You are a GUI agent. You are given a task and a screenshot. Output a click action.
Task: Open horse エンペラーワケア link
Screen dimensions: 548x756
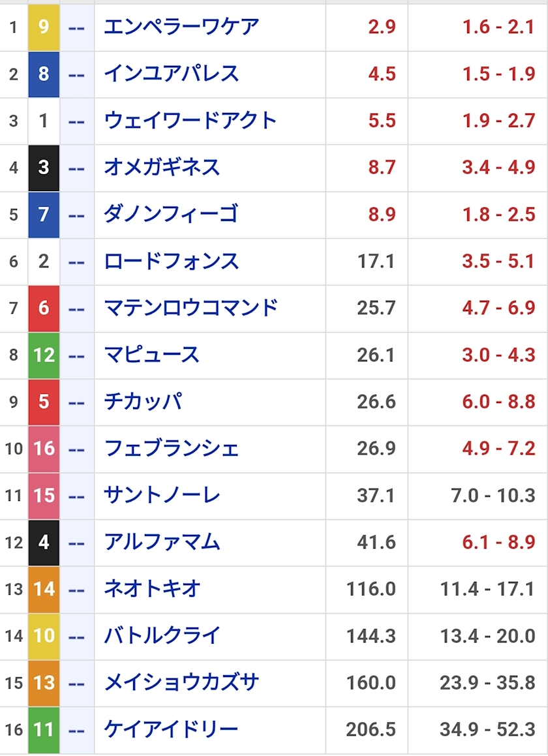181,27
